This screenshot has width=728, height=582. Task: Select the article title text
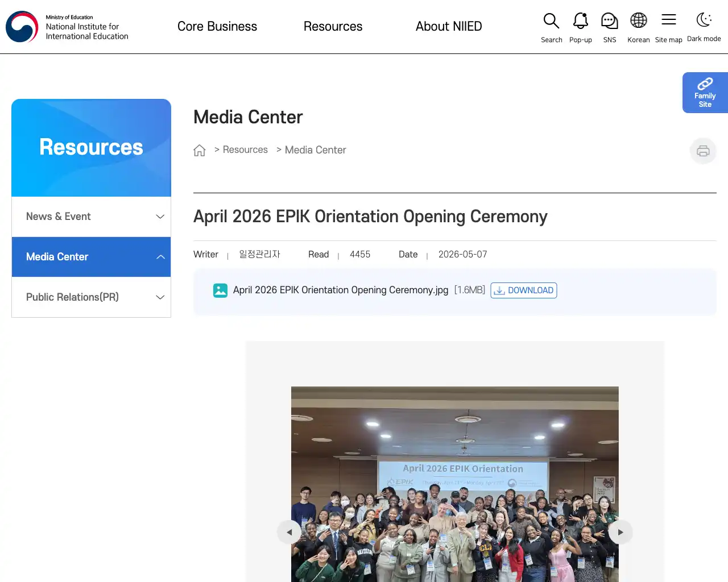(x=370, y=217)
